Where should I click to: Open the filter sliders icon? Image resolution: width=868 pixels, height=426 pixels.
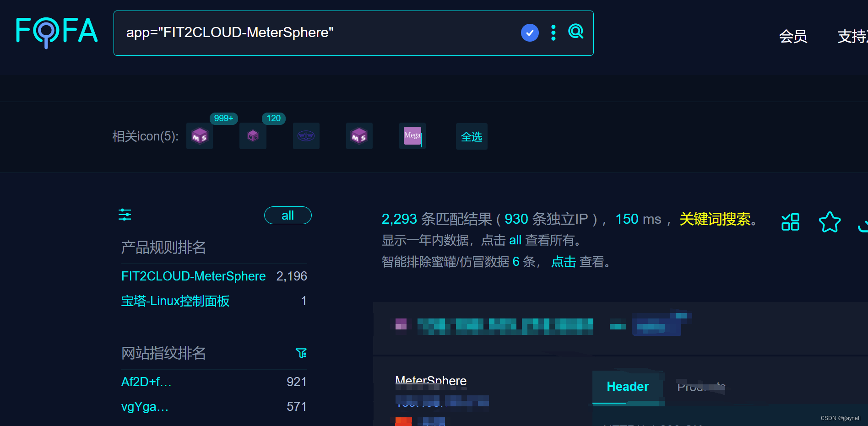tap(125, 215)
